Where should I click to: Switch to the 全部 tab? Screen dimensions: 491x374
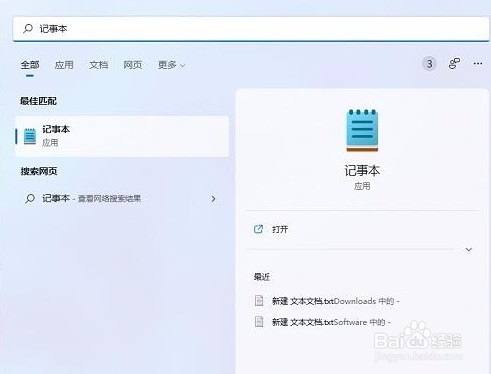coord(30,65)
